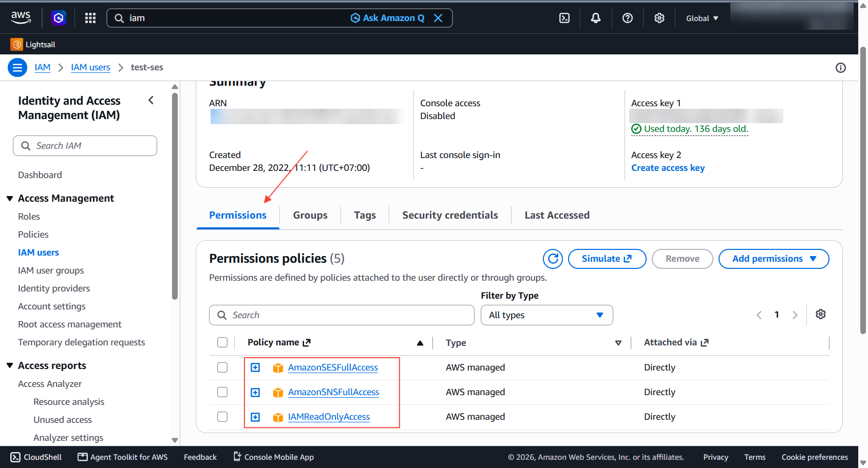Toggle the hamburger navigation menu

point(17,67)
